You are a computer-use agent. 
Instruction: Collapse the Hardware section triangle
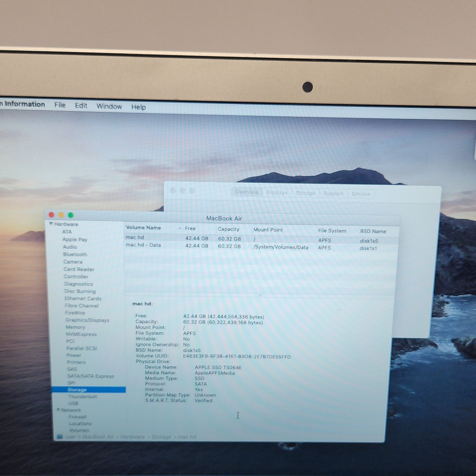point(51,224)
